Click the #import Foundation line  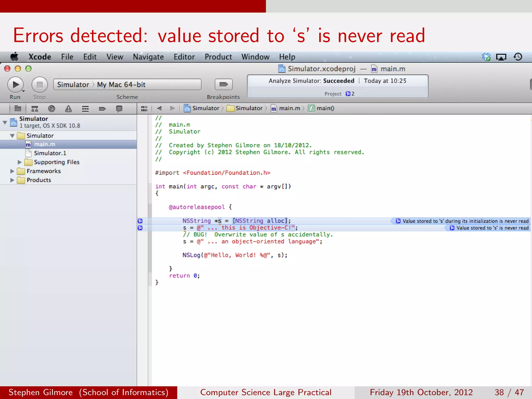coord(213,173)
